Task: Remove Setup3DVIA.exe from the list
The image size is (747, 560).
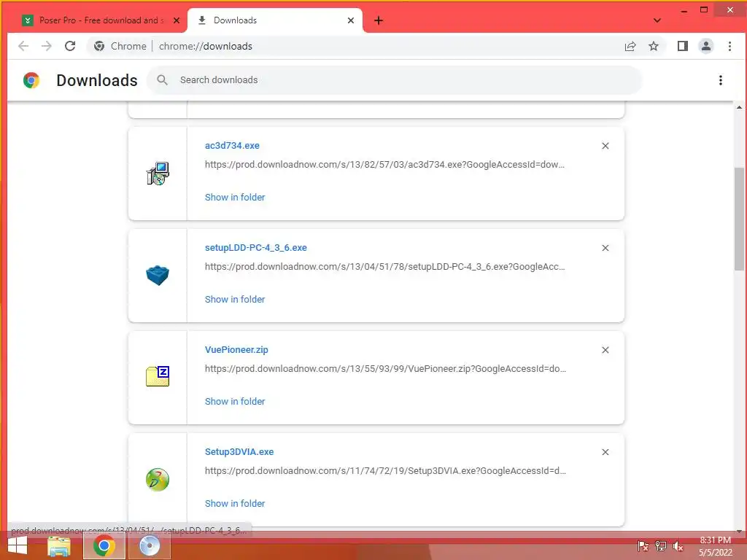Action: 605,452
